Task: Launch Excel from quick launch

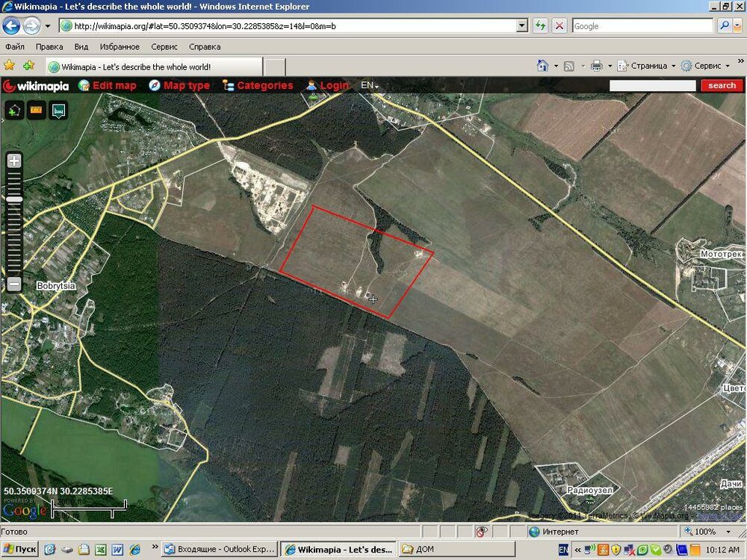Action: pos(101,550)
